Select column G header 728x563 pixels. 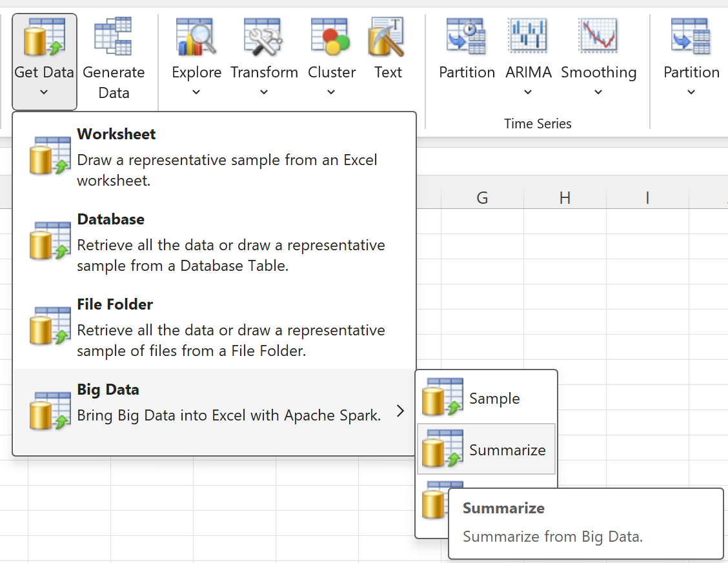tap(482, 199)
